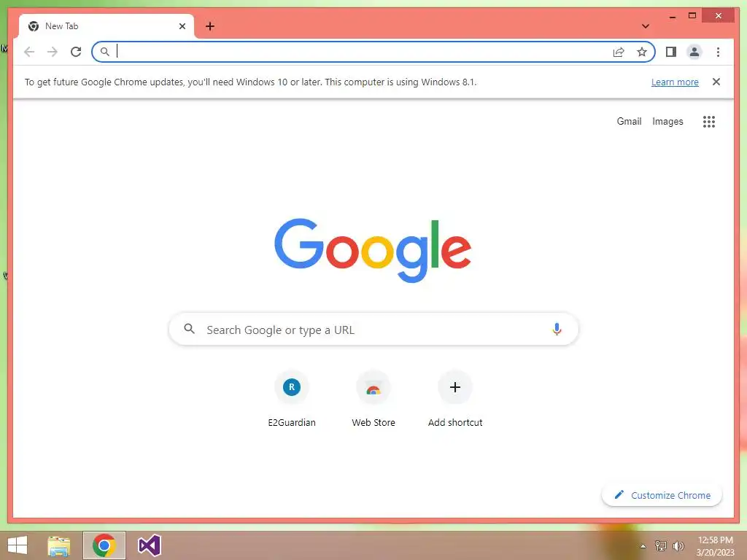This screenshot has height=560, width=747.
Task: Dismiss the Windows update info bar
Action: click(x=716, y=82)
